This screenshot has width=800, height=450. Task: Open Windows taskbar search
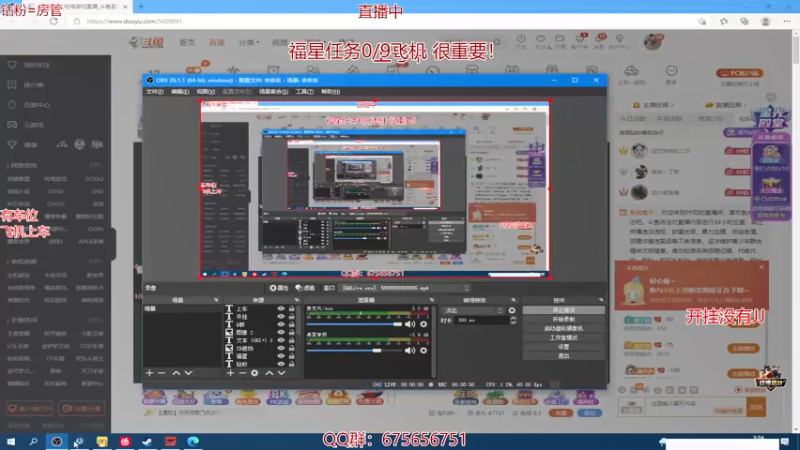33,441
